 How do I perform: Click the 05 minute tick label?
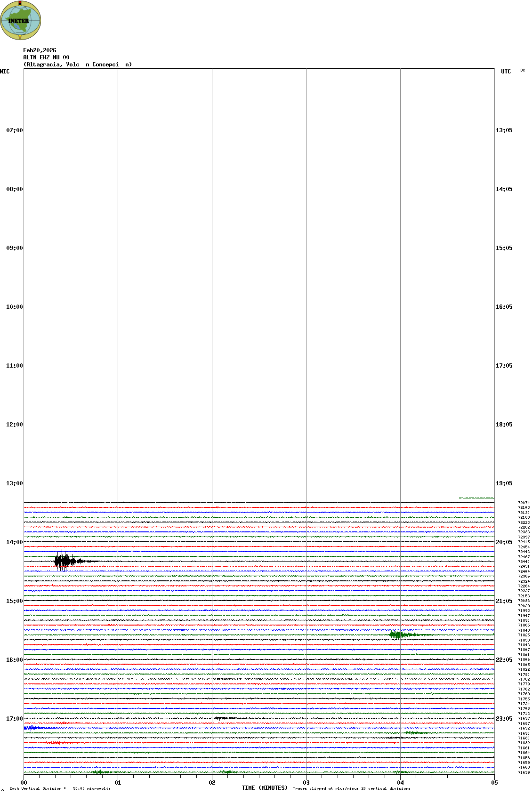494,783
